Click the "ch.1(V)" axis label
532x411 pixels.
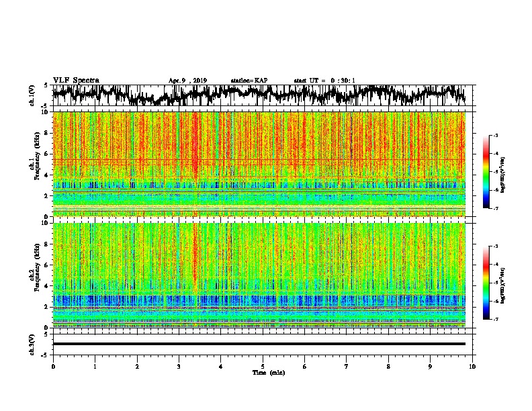[x=32, y=95]
